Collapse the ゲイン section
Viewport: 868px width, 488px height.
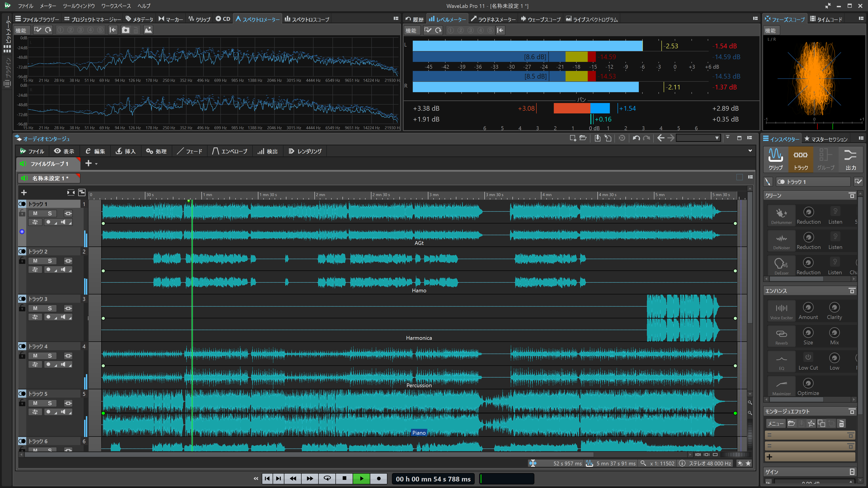[x=852, y=472]
